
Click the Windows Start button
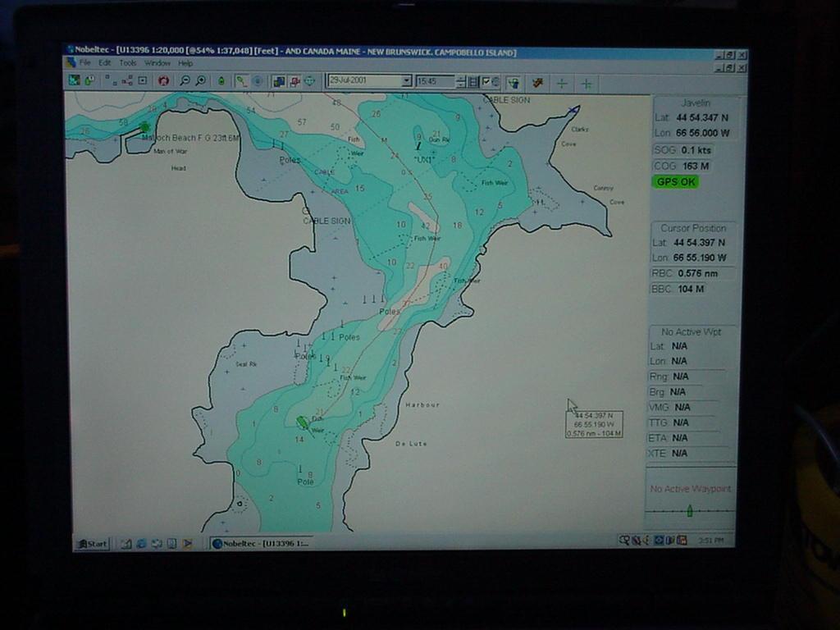tap(92, 543)
